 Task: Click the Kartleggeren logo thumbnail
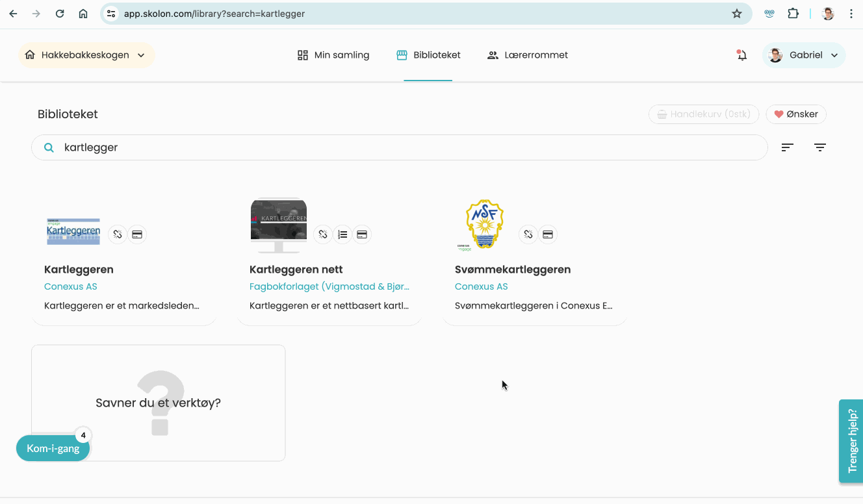[x=73, y=231]
